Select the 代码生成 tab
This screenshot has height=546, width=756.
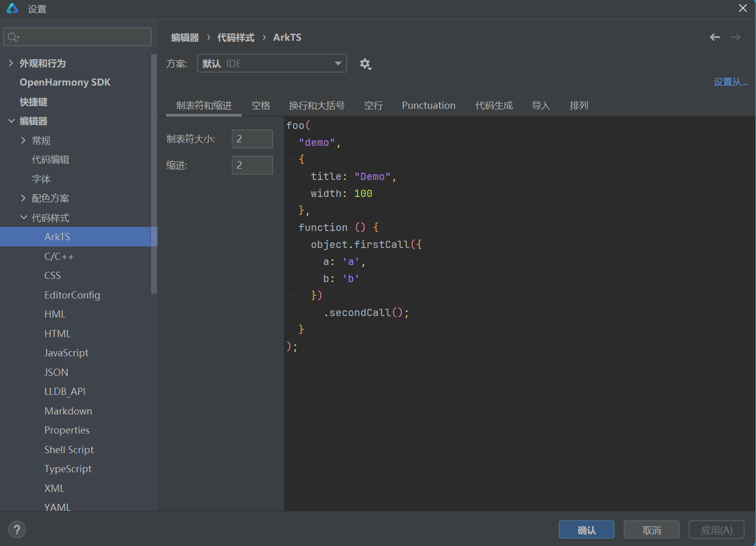coord(494,106)
